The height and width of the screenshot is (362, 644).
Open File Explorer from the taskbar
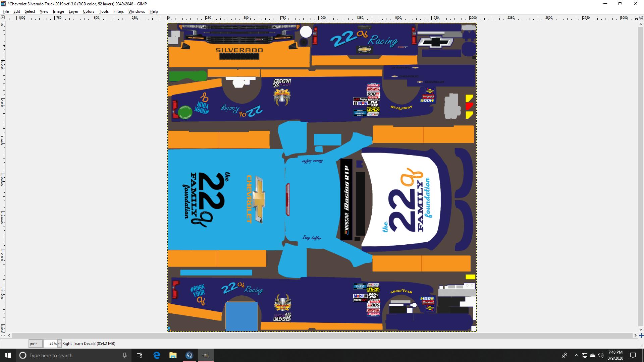pos(173,355)
